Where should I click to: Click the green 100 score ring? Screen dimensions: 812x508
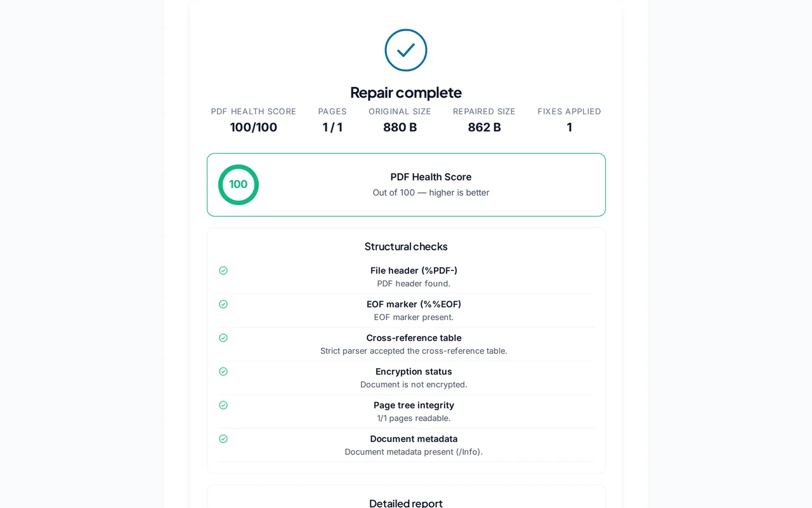point(239,185)
